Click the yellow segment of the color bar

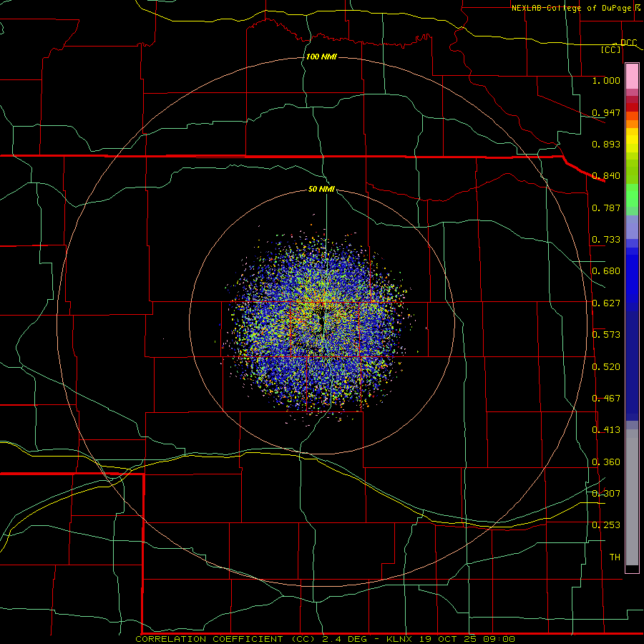point(632,140)
